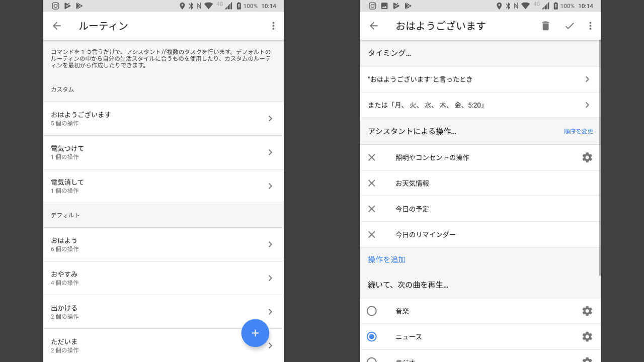
Task: Save routine with the checkmark icon
Action: 570,26
